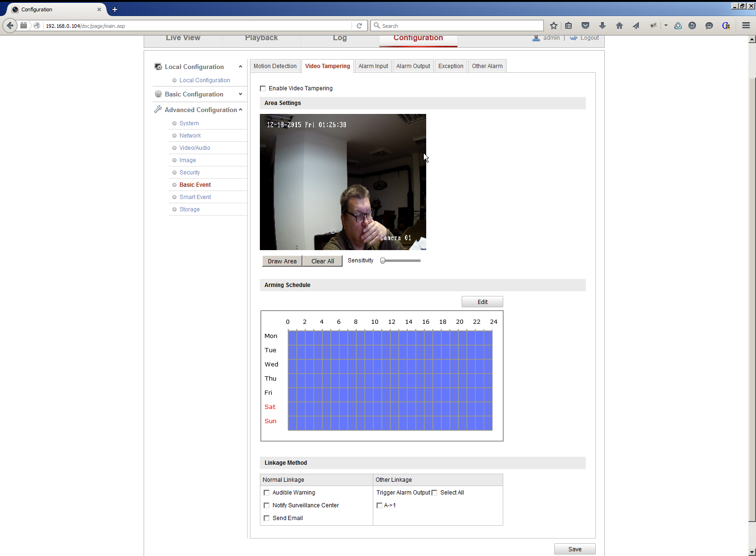Open a new browser tab
The image size is (756, 556).
(x=115, y=9)
